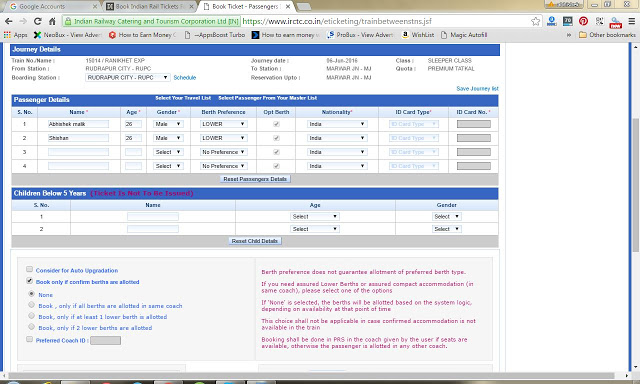This screenshot has height=384, width=640.
Task: Enable Consider for Auto Upgradation checkbox
Action: click(x=29, y=269)
